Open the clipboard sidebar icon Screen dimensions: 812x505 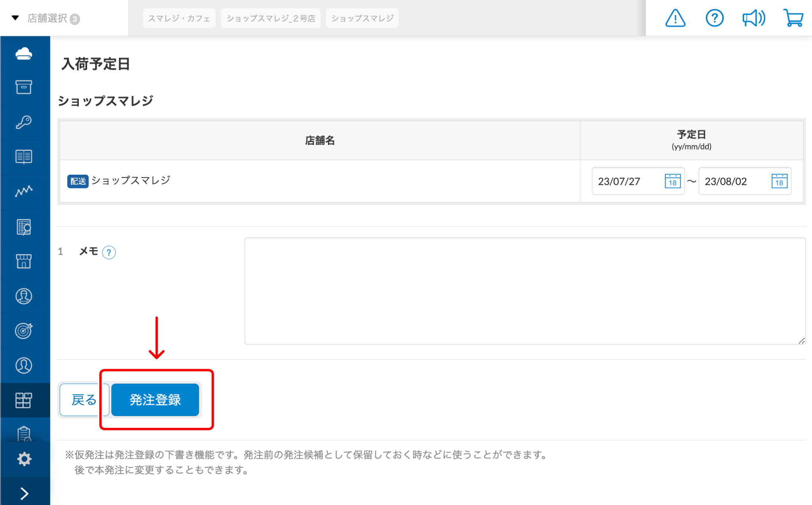[x=24, y=433]
